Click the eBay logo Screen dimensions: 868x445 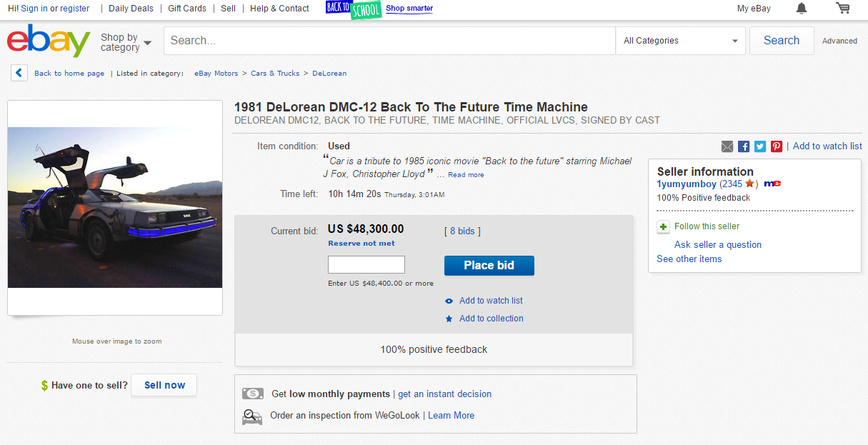[49, 41]
